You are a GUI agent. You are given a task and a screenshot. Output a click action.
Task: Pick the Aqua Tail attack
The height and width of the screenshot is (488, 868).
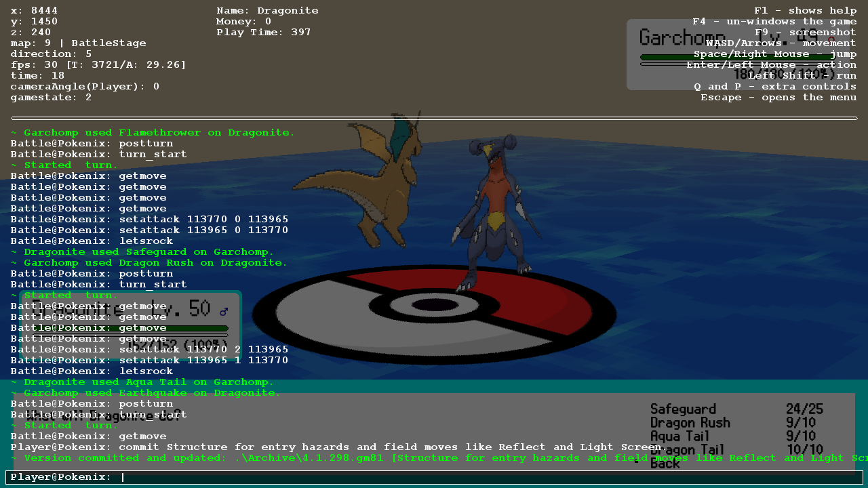pos(679,436)
